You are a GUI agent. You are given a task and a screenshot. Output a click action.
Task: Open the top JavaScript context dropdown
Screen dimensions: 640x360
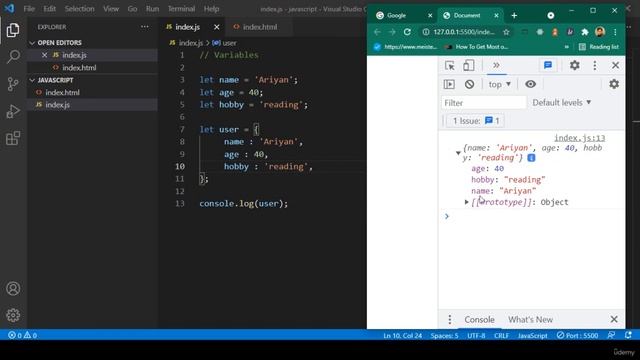click(500, 84)
